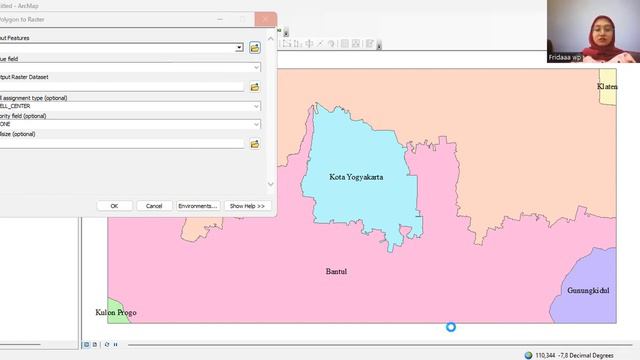Close the Polygon to Raster dialog
Viewport: 640px width, 360px height.
click(265, 19)
